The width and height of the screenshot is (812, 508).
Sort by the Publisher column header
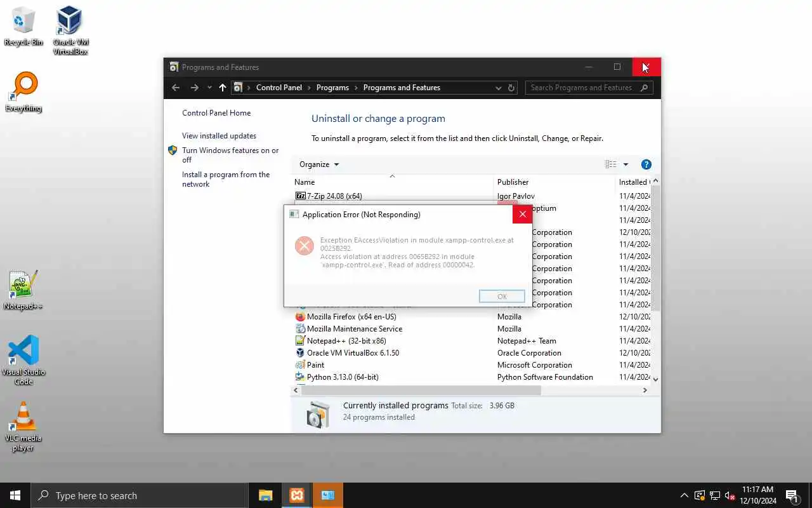pyautogui.click(x=554, y=182)
